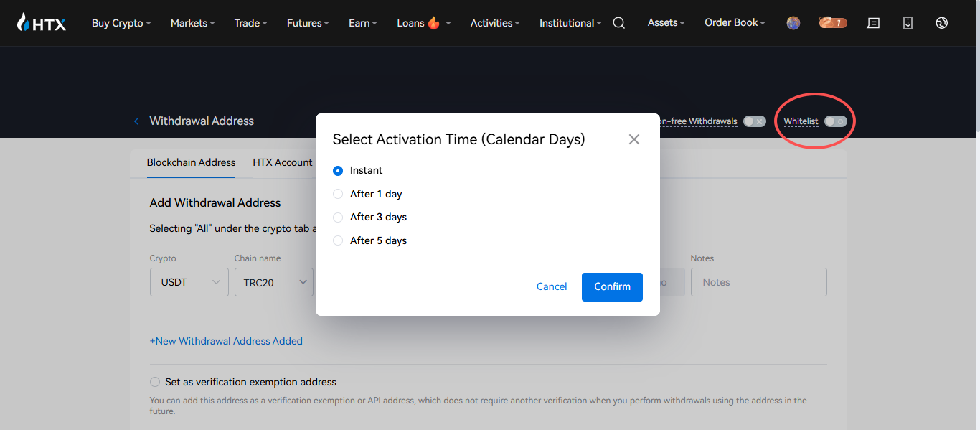The height and width of the screenshot is (430, 980).
Task: Choose "After 5 days" activation time
Action: (338, 240)
